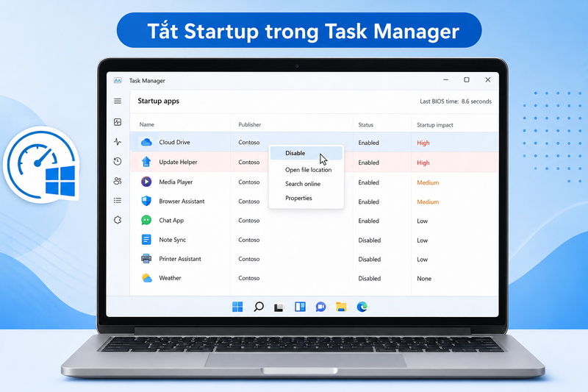Minimize the Task Manager window

[x=446, y=79]
